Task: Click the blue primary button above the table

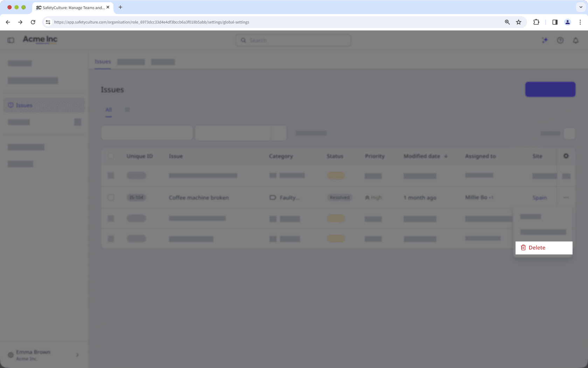Action: (x=550, y=89)
